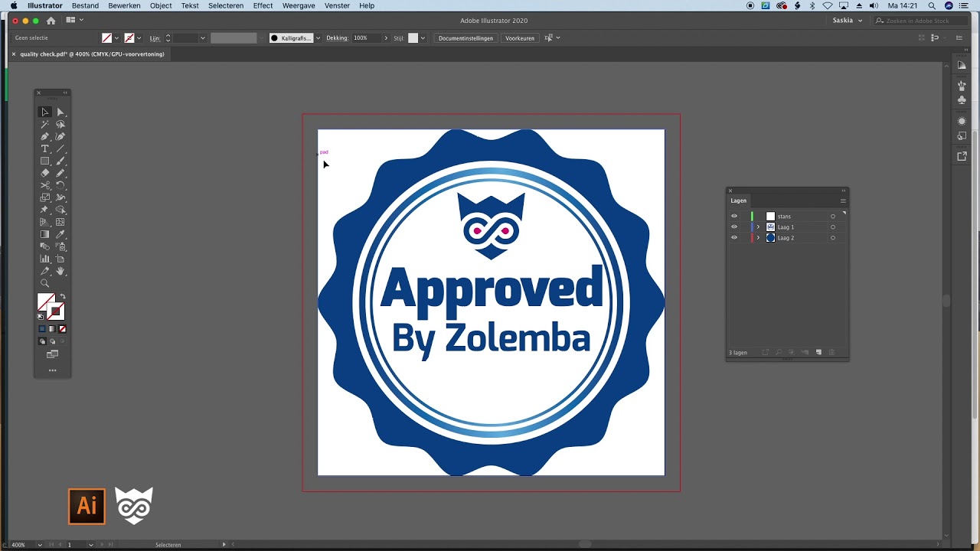
Task: Open the Object menu
Action: 161,5
